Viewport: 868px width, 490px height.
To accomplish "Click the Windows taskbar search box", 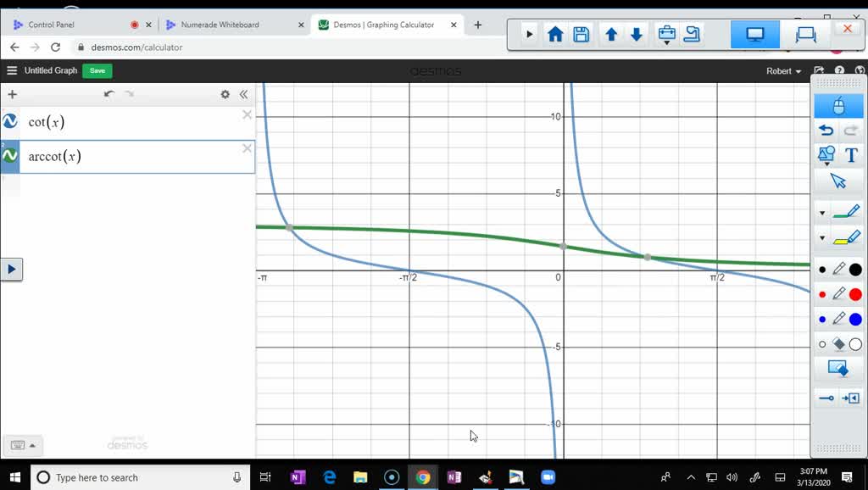I will [140, 478].
